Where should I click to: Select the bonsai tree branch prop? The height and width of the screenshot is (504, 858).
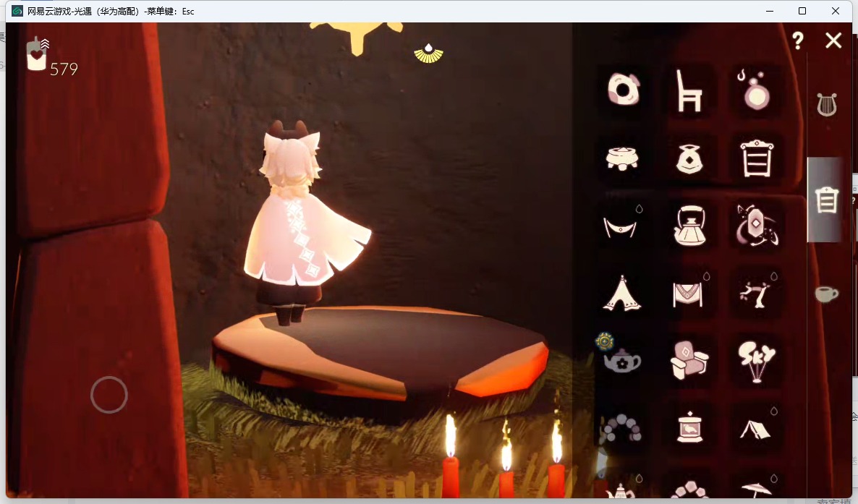tap(756, 294)
